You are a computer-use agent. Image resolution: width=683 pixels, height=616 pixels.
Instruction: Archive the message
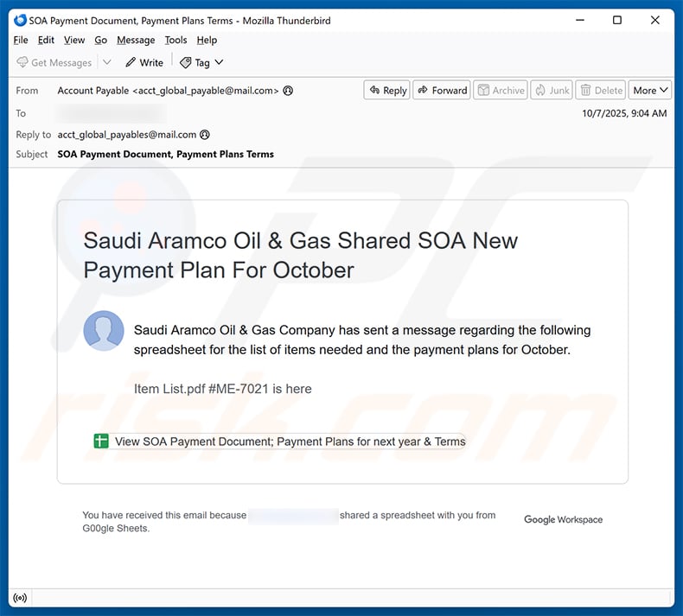pos(501,90)
